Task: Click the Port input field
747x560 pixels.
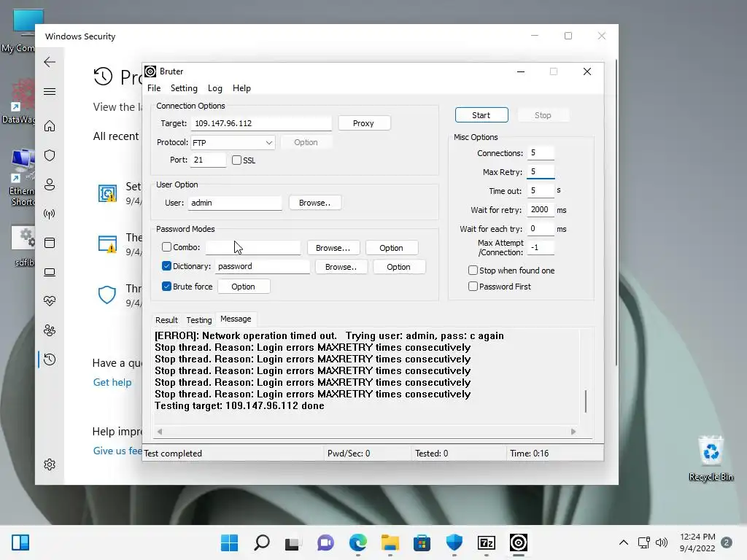Action: (208, 160)
